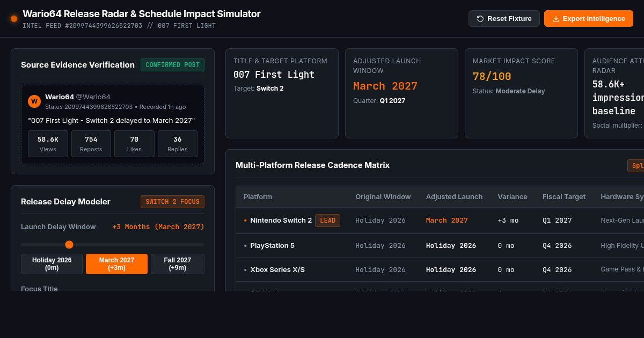Click the 58.6K Views stat box
Screen dimensions: 644x338
point(48,144)
